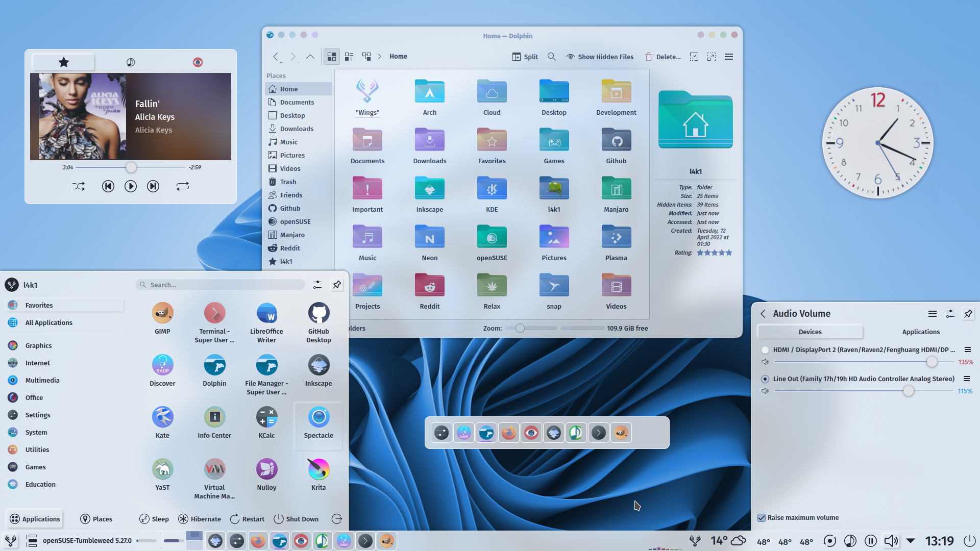Click the Split button in Dolphin
Image resolution: width=980 pixels, height=551 pixels.
click(525, 57)
